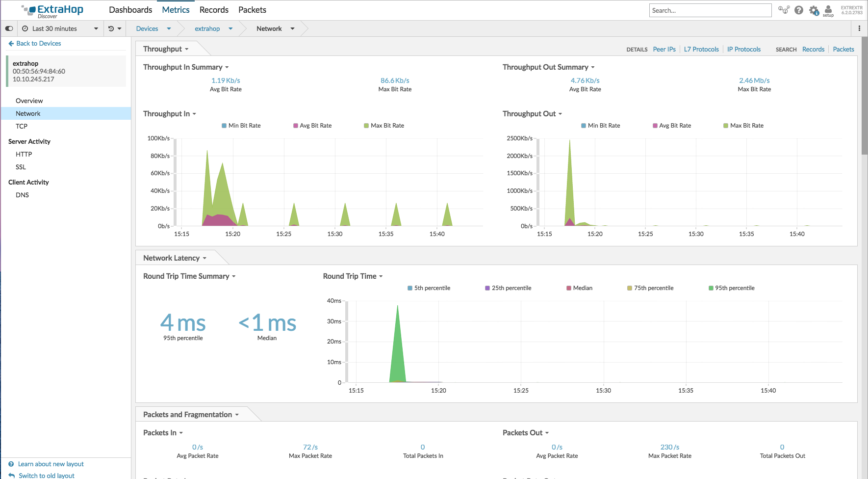The width and height of the screenshot is (868, 479).
Task: Open the Throughput In chart dropdown
Action: coord(169,114)
